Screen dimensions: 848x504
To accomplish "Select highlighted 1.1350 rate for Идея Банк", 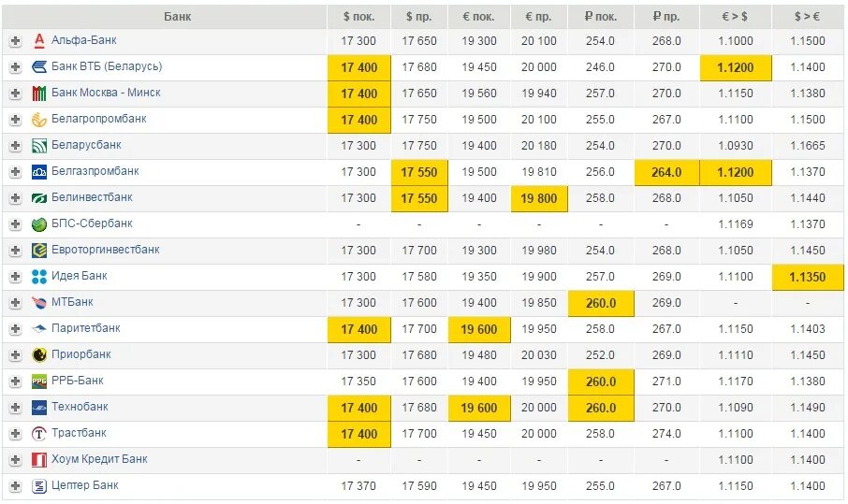I will (x=808, y=277).
